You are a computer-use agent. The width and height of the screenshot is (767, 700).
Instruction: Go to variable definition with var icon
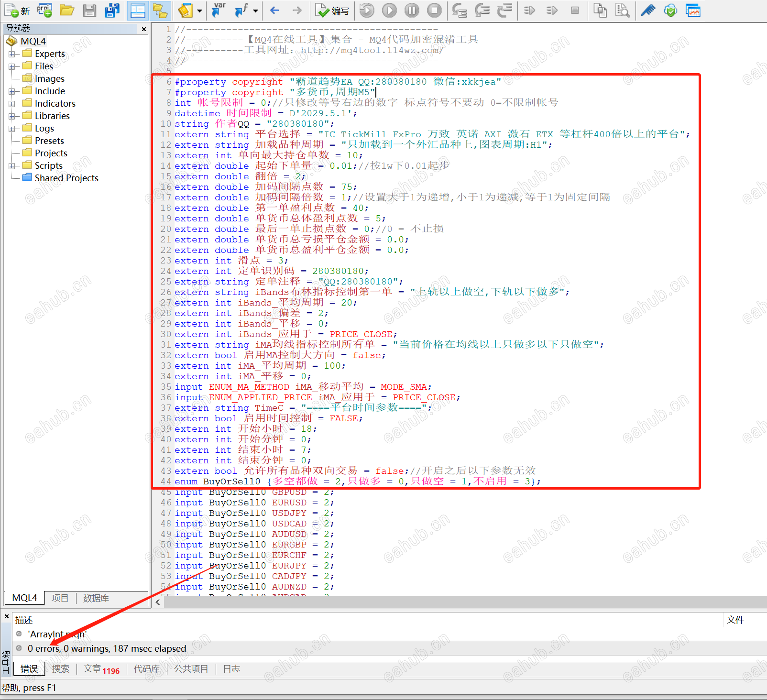[x=218, y=11]
